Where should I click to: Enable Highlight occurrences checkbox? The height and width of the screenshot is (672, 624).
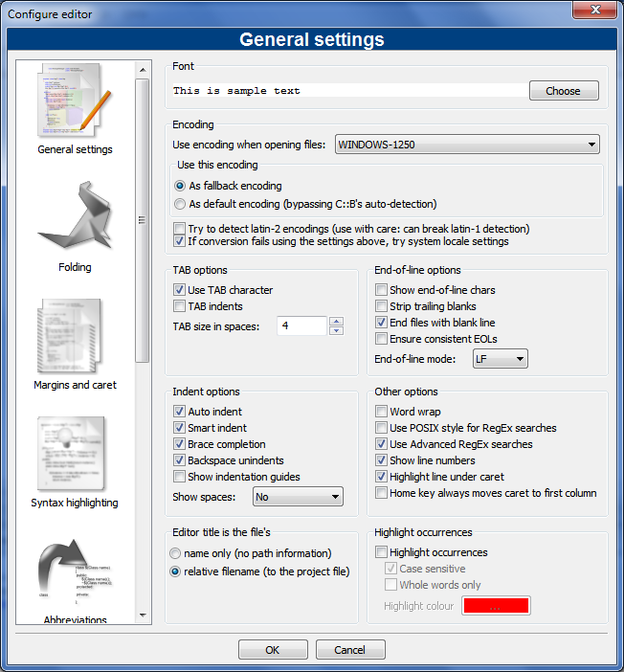click(382, 552)
